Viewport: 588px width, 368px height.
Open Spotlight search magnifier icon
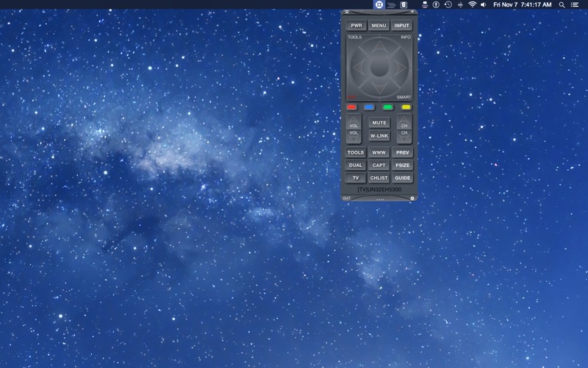pyautogui.click(x=562, y=4)
